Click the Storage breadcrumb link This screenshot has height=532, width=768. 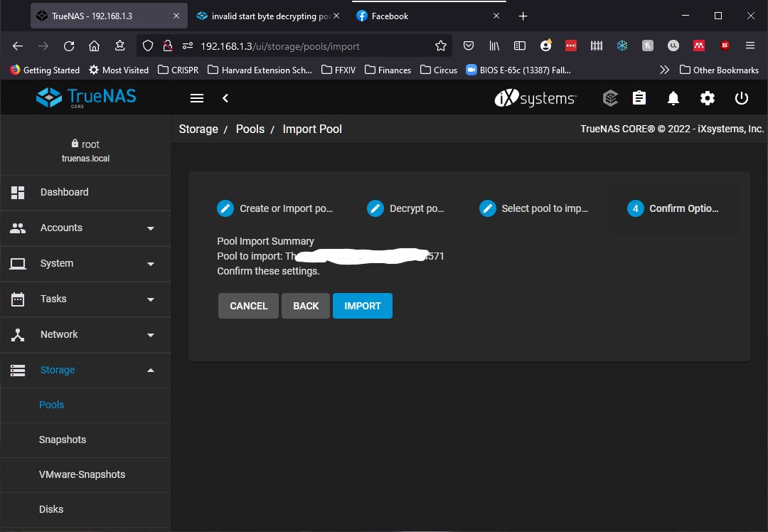pos(198,129)
